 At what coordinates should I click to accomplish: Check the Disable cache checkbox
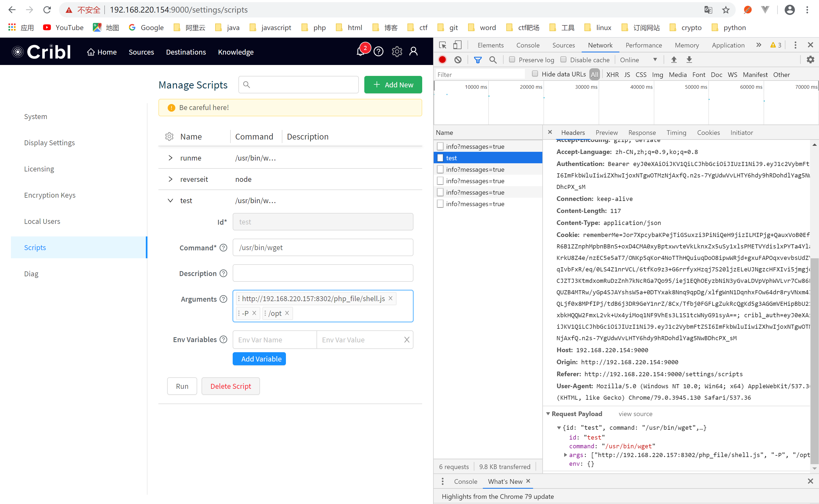pyautogui.click(x=563, y=59)
